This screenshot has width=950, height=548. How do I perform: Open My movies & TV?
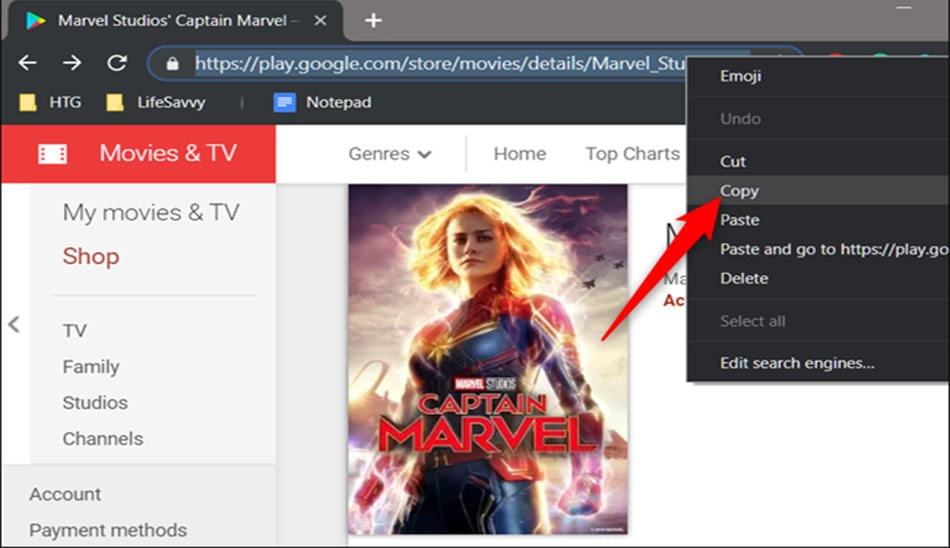tap(151, 213)
